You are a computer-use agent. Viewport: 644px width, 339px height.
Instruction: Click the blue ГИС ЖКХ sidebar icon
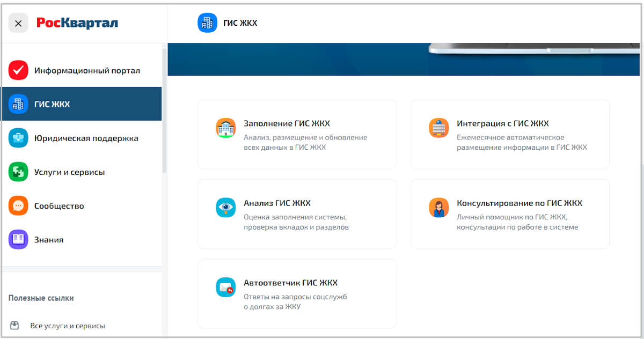(18, 104)
